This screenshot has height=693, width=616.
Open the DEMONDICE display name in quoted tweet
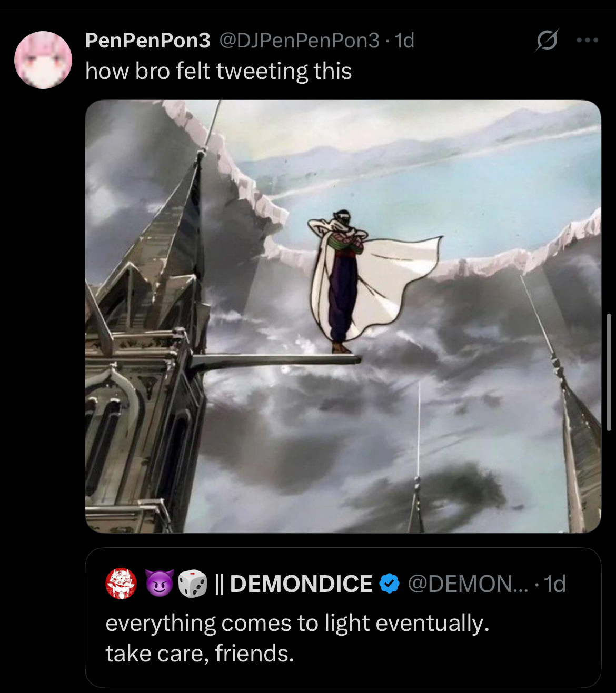click(x=301, y=584)
